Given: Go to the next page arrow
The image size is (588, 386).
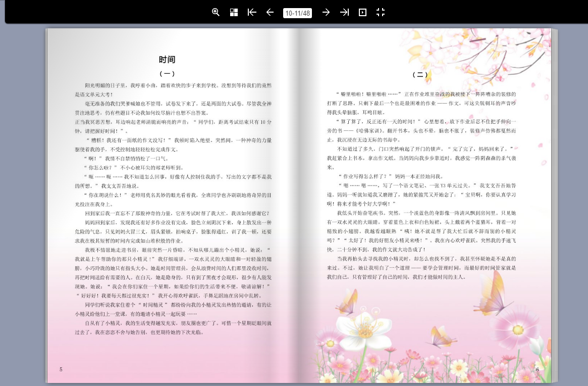Looking at the screenshot, I should click(x=326, y=13).
